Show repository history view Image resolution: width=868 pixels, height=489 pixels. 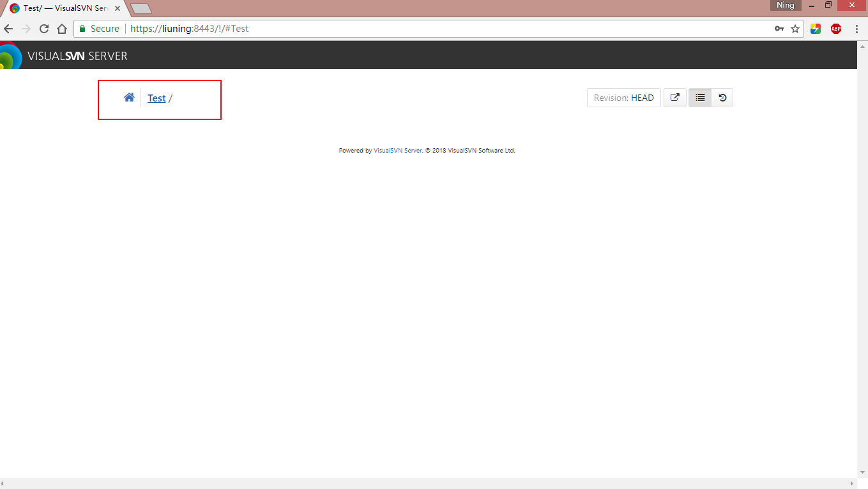pyautogui.click(x=722, y=98)
